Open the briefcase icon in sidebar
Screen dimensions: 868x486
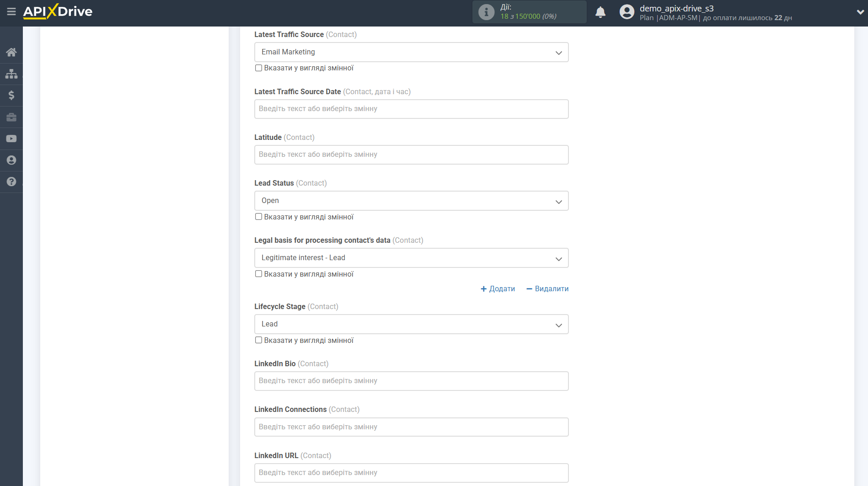click(x=11, y=117)
